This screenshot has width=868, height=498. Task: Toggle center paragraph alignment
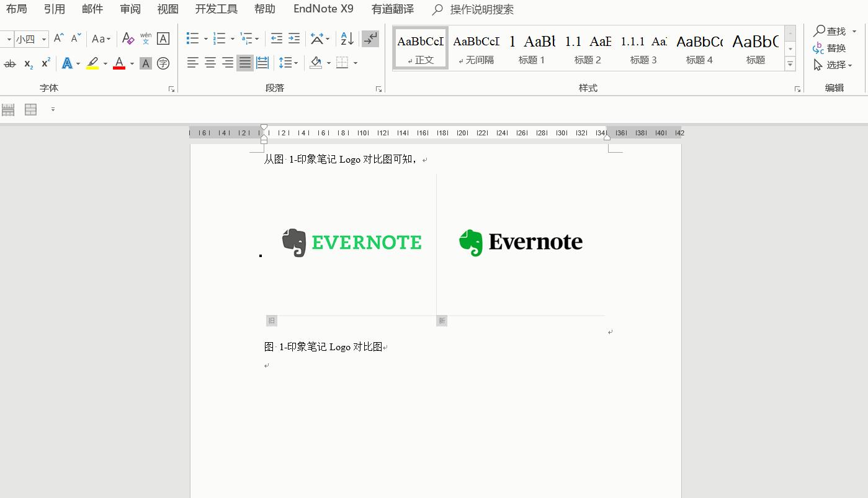[210, 63]
